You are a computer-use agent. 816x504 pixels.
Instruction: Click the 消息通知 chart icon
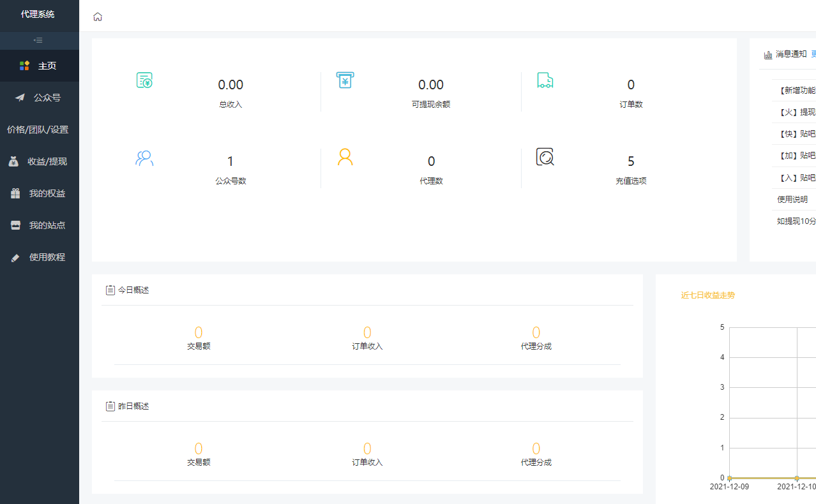[x=767, y=54]
